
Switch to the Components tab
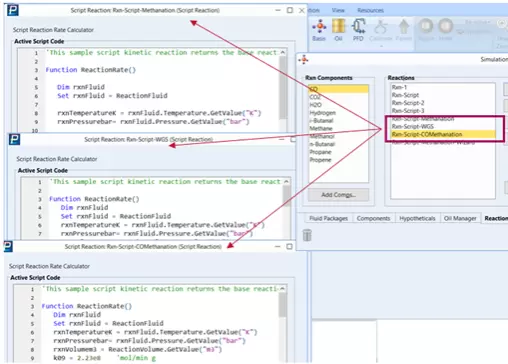click(x=373, y=218)
